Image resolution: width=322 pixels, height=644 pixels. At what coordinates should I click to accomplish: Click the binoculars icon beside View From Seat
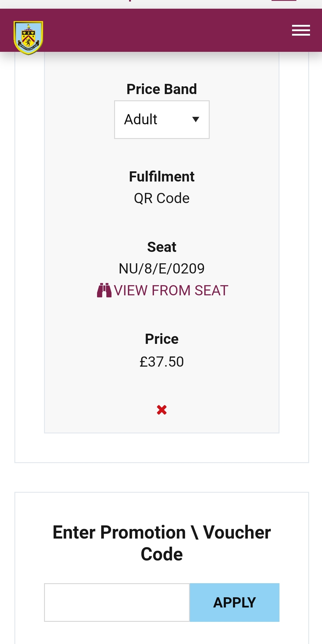(104, 290)
